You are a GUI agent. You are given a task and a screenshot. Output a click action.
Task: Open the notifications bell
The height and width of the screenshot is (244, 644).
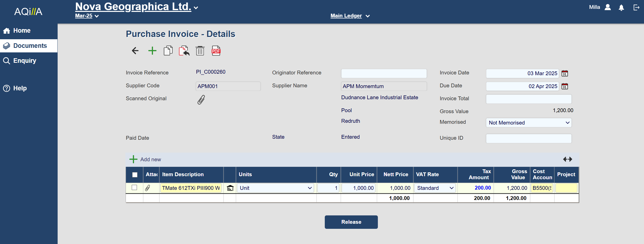point(621,8)
